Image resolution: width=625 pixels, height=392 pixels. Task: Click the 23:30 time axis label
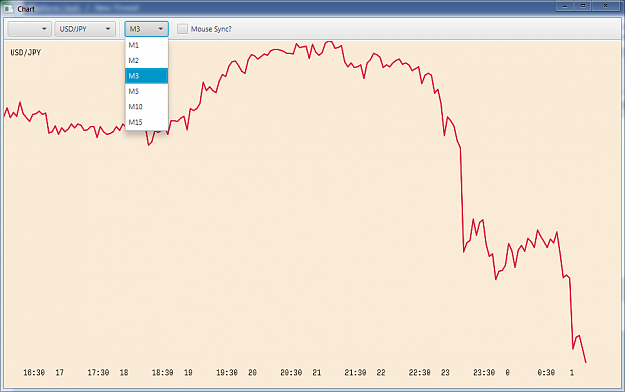(484, 372)
